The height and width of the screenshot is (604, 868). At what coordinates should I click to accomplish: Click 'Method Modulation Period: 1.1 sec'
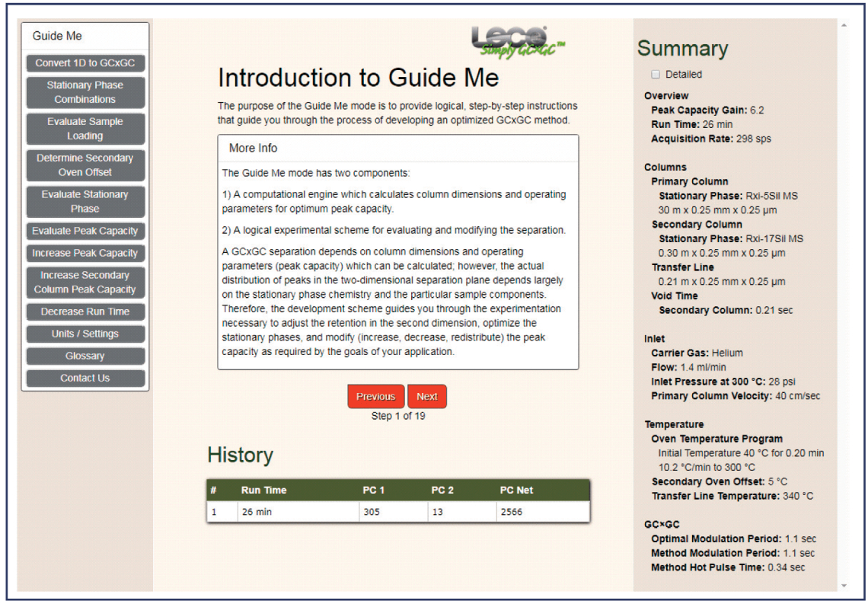tap(733, 554)
